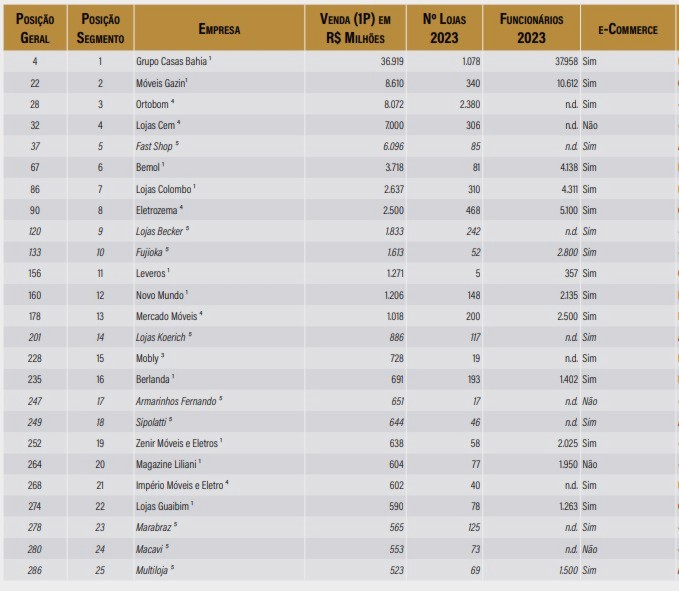The height and width of the screenshot is (591, 679).
Task: Click the Posição Segmento column header
Action: click(x=100, y=28)
